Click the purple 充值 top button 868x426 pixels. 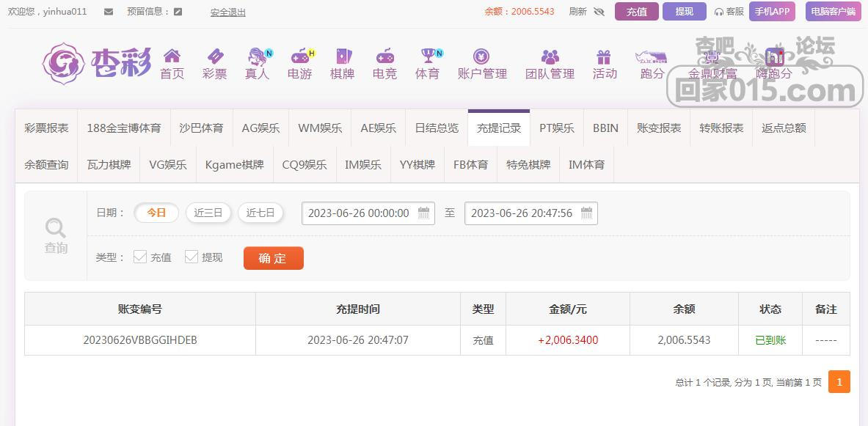coord(637,12)
